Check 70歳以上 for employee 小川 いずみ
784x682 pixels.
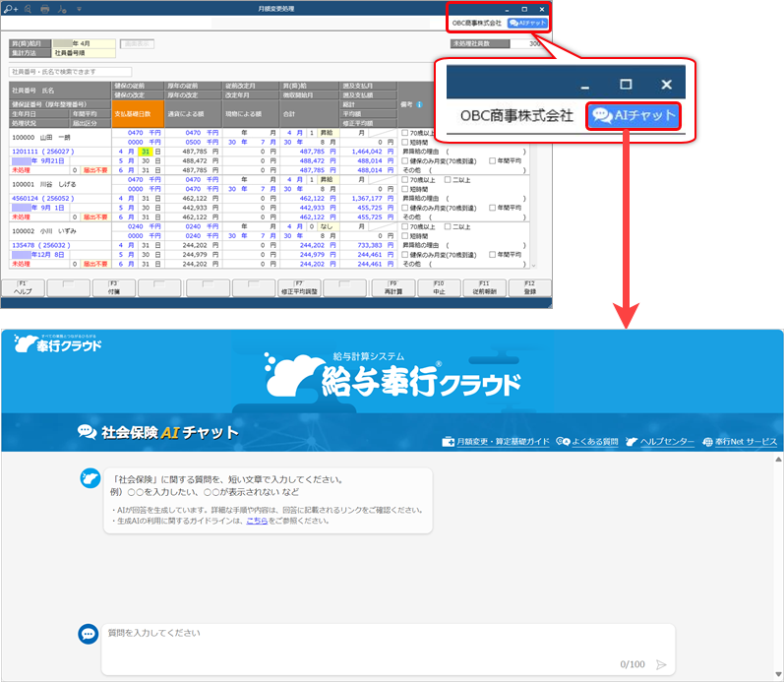[x=405, y=226]
